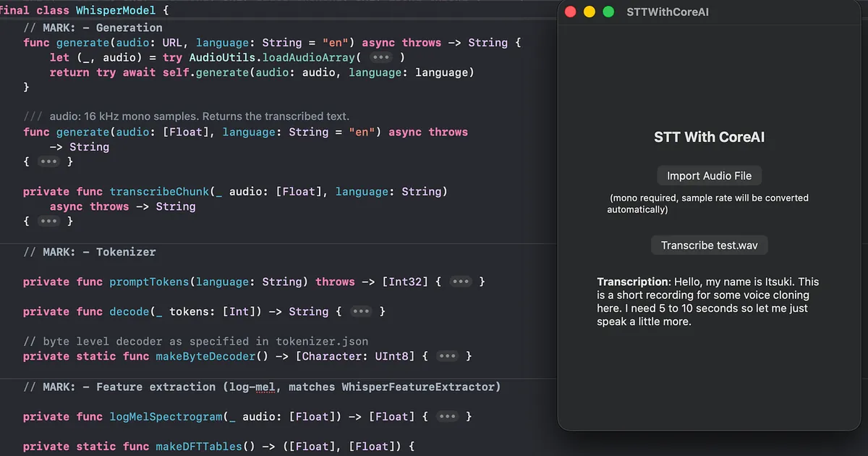868x456 pixels.
Task: Close the STTWithCoreAI window
Action: tap(570, 12)
